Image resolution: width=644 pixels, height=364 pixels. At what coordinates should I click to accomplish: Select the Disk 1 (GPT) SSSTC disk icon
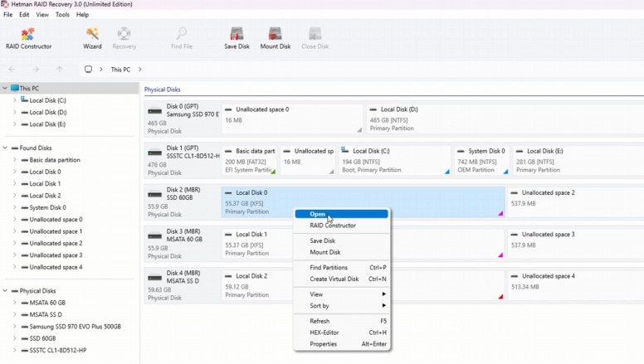155,153
